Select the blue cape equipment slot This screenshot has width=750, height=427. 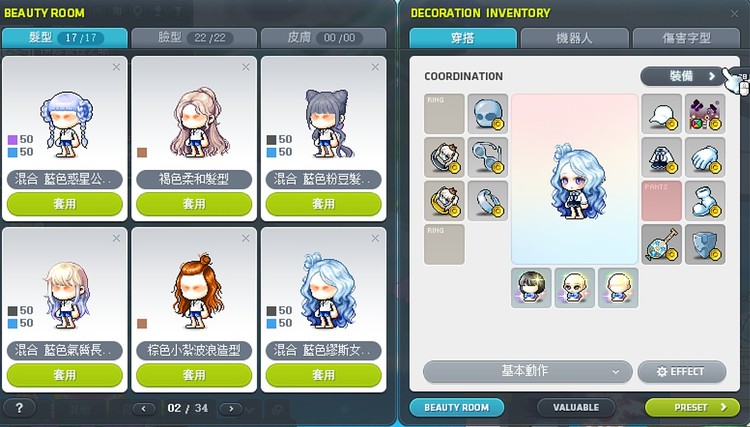(705, 244)
